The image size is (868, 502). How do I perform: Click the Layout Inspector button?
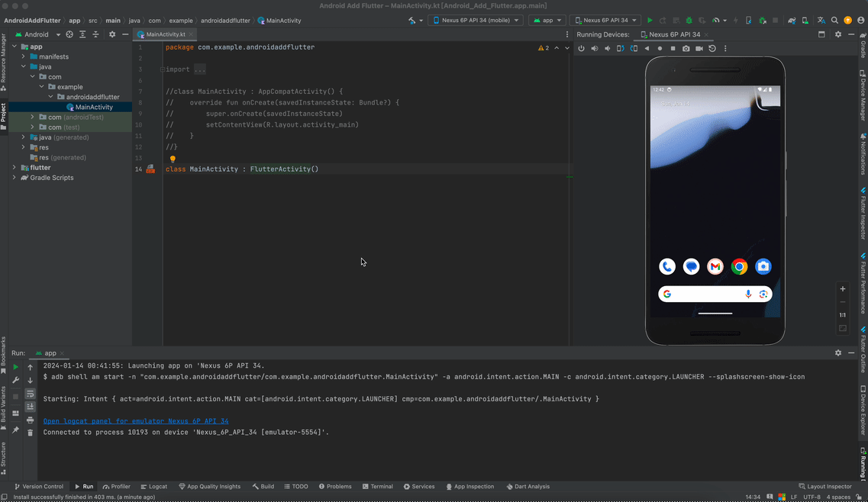pos(824,487)
